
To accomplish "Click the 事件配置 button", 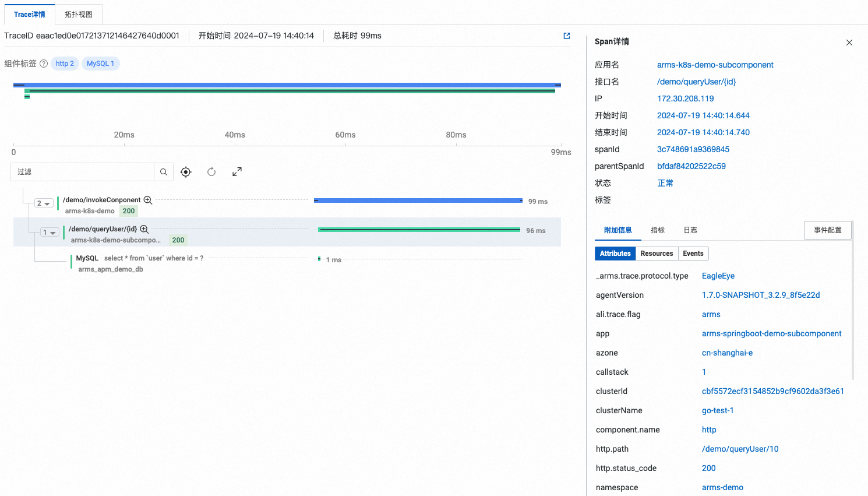I will click(x=828, y=230).
